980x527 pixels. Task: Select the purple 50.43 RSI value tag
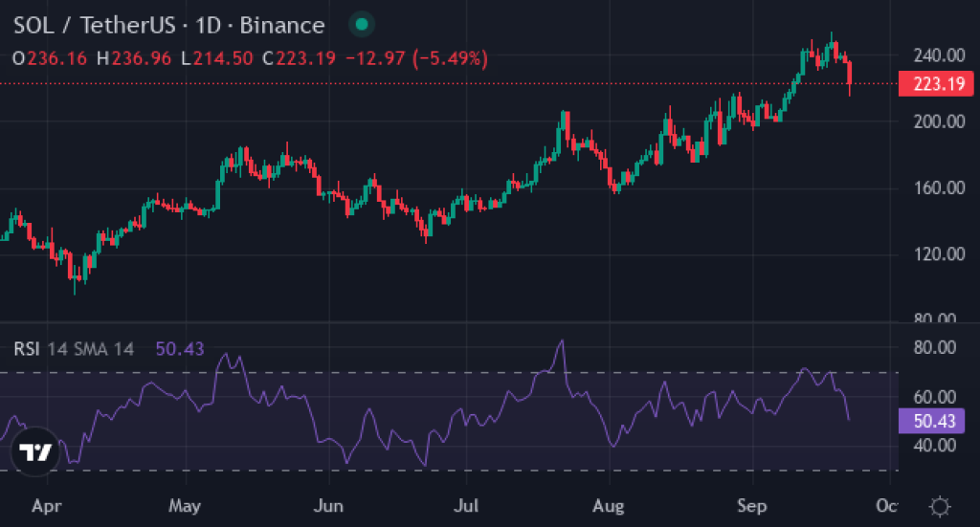click(931, 421)
